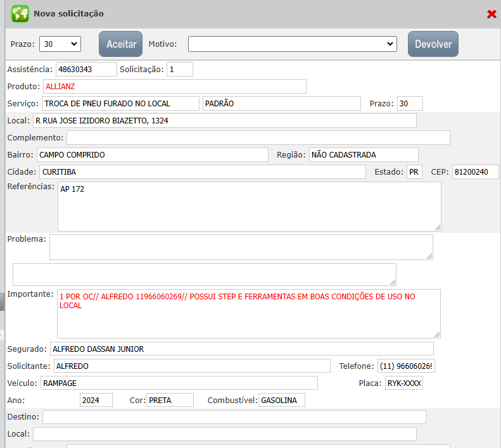Screen dimensions: 501x448
Task: Click inside the Referências text area
Action: (x=249, y=206)
